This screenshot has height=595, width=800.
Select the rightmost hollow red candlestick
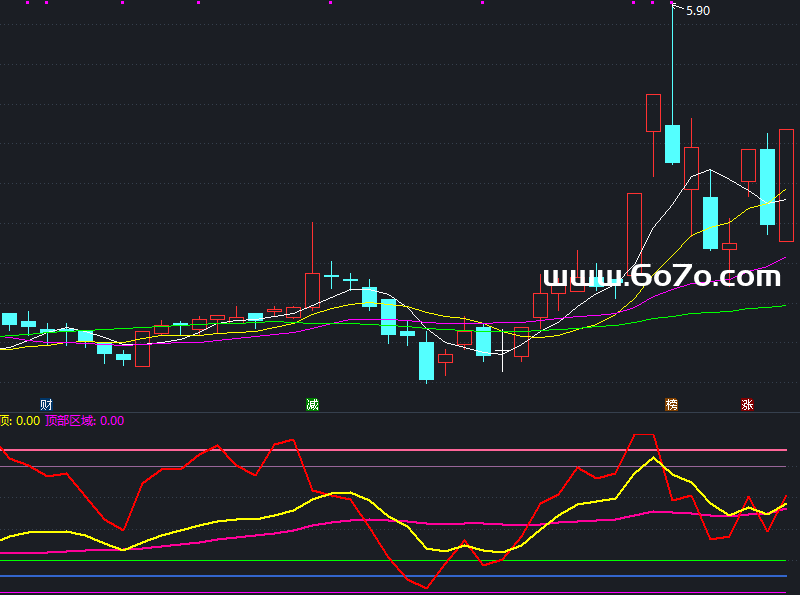(787, 185)
